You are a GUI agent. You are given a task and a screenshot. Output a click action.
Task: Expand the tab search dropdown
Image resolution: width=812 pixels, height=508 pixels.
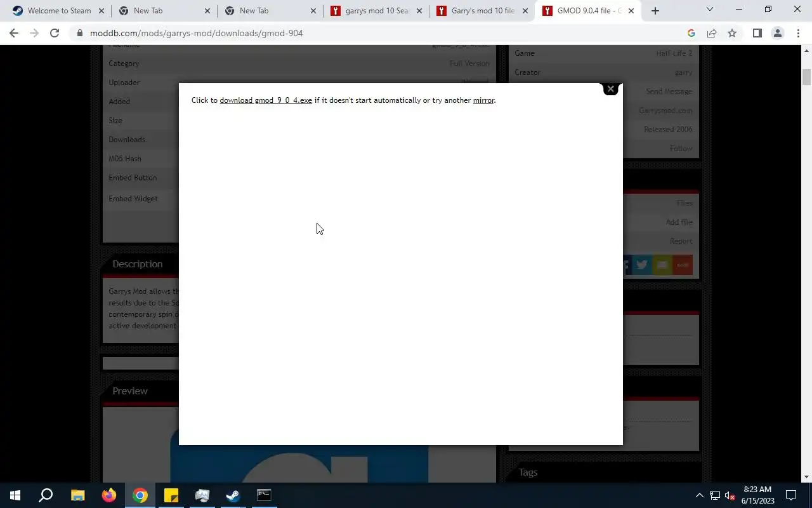click(x=710, y=10)
